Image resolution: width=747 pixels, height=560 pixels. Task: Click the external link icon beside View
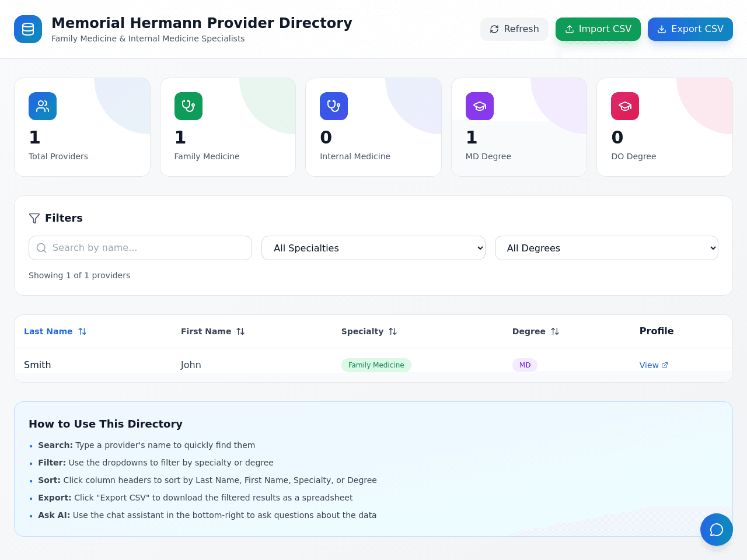coord(665,365)
